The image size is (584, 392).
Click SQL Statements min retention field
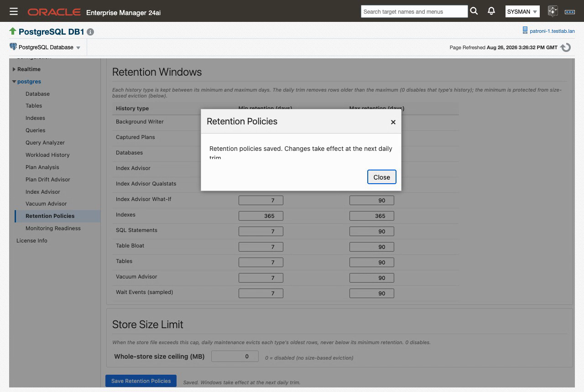coord(261,231)
